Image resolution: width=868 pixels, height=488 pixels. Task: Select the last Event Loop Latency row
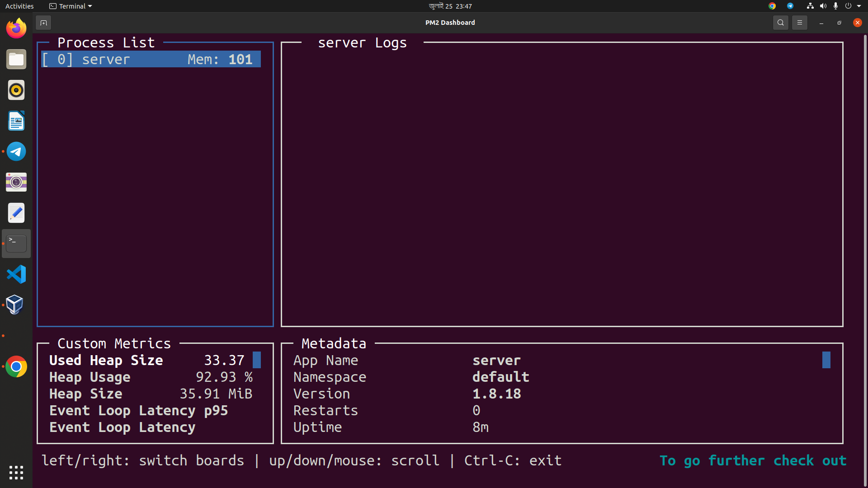click(x=123, y=427)
